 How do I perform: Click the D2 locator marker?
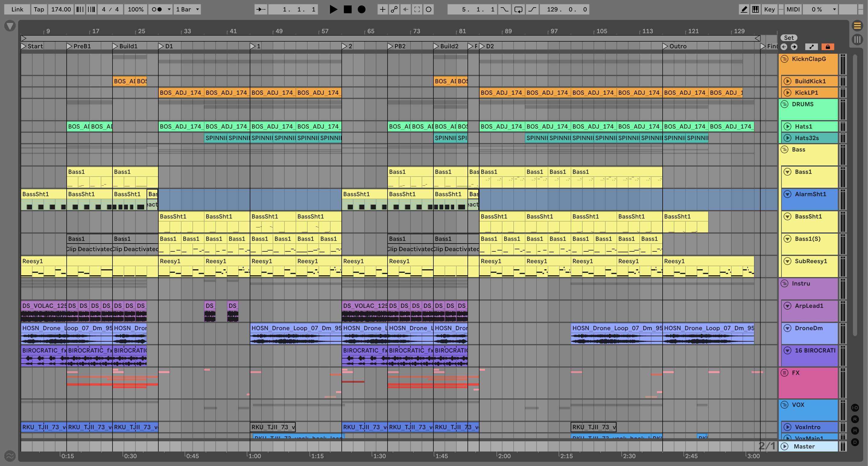pos(482,46)
